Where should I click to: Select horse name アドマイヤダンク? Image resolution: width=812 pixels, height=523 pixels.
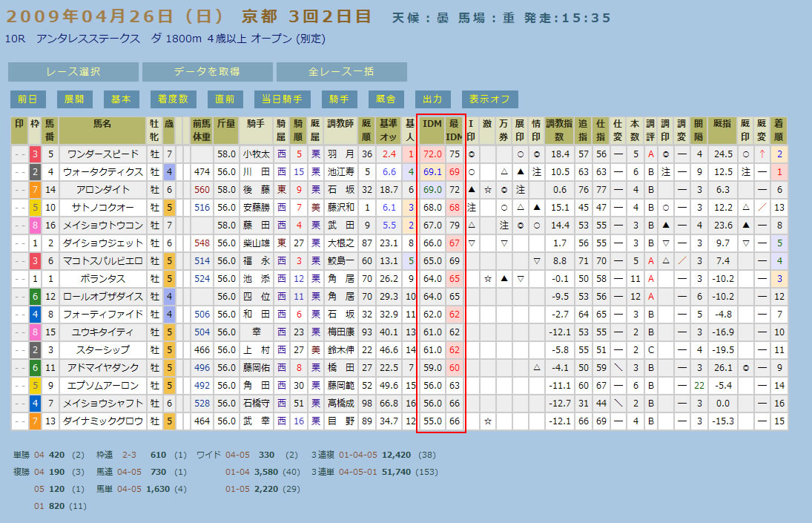(102, 368)
